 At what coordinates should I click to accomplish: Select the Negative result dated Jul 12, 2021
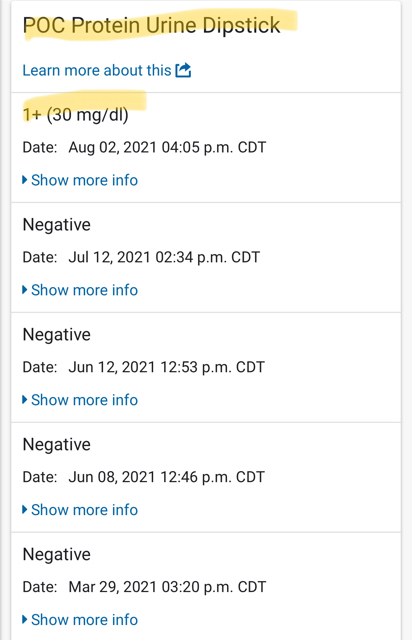57,224
